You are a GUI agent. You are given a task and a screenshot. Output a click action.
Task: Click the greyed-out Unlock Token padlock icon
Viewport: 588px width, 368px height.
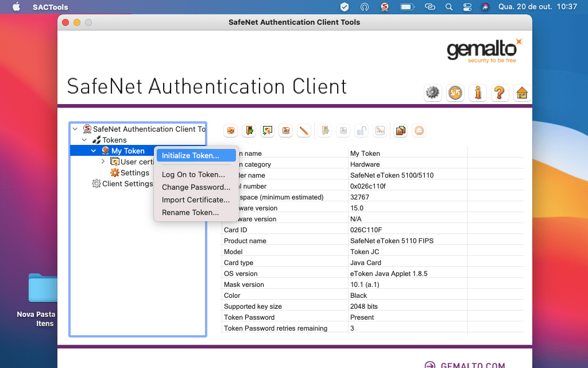[x=362, y=131]
